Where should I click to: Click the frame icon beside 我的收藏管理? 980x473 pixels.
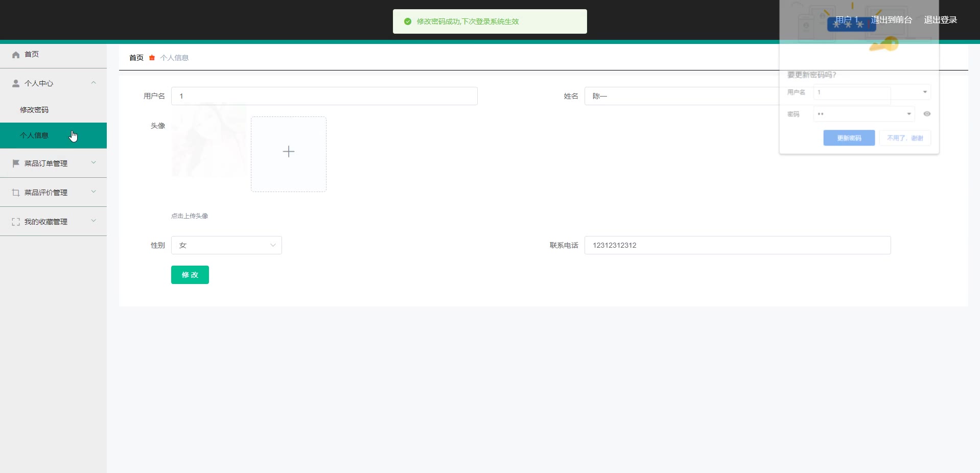pos(16,222)
